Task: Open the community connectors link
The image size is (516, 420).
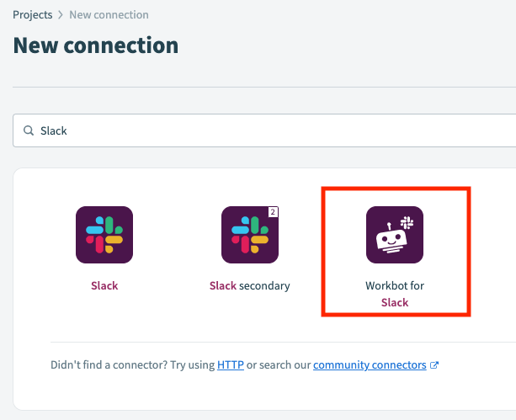Action: coord(370,365)
